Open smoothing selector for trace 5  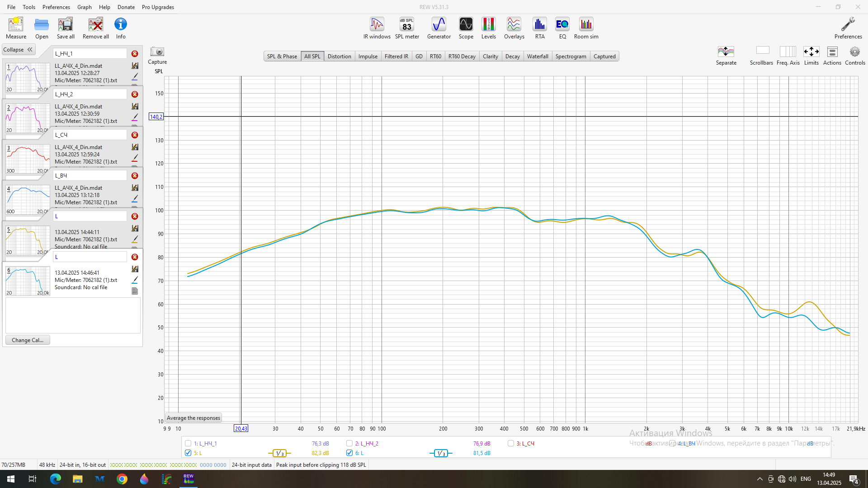[279, 453]
